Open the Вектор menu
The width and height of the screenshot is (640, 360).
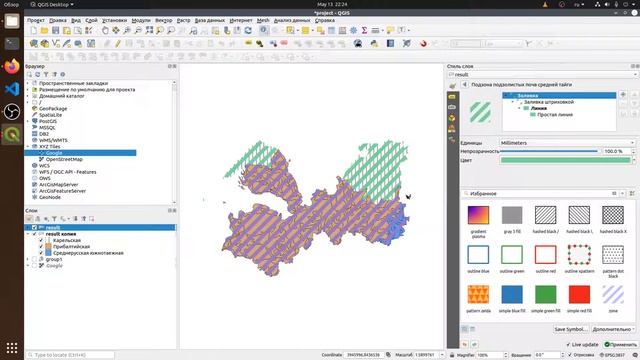coord(163,20)
